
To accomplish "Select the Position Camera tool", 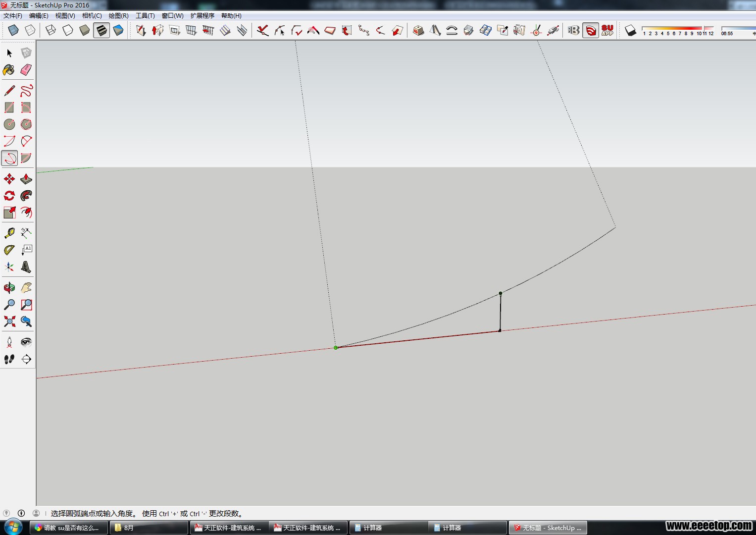I will [9, 342].
